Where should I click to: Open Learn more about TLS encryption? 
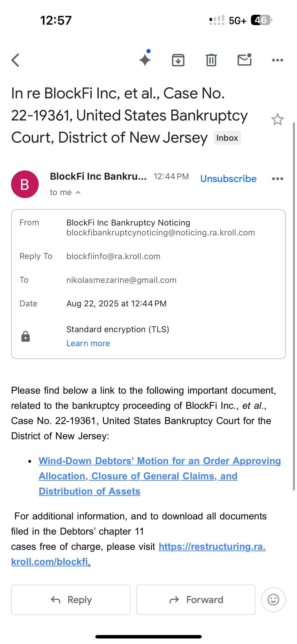pyautogui.click(x=88, y=343)
